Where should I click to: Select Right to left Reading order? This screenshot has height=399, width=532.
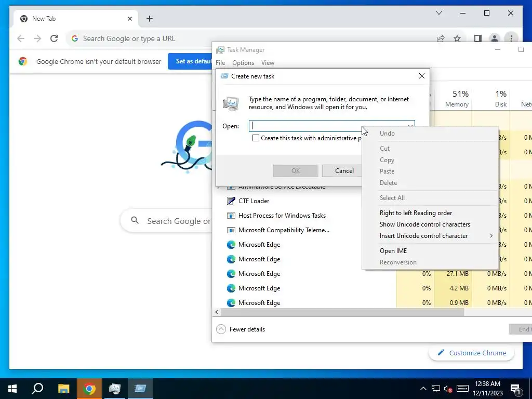point(416,212)
